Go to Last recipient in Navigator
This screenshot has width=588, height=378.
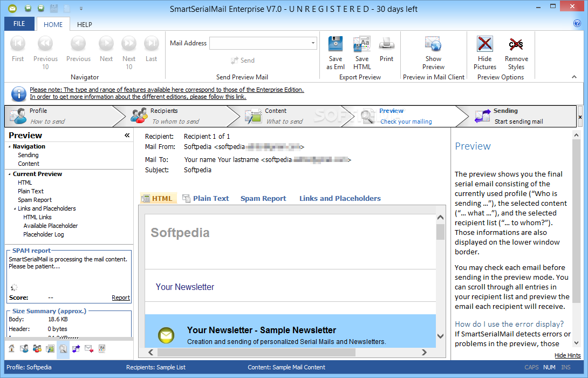pos(152,49)
